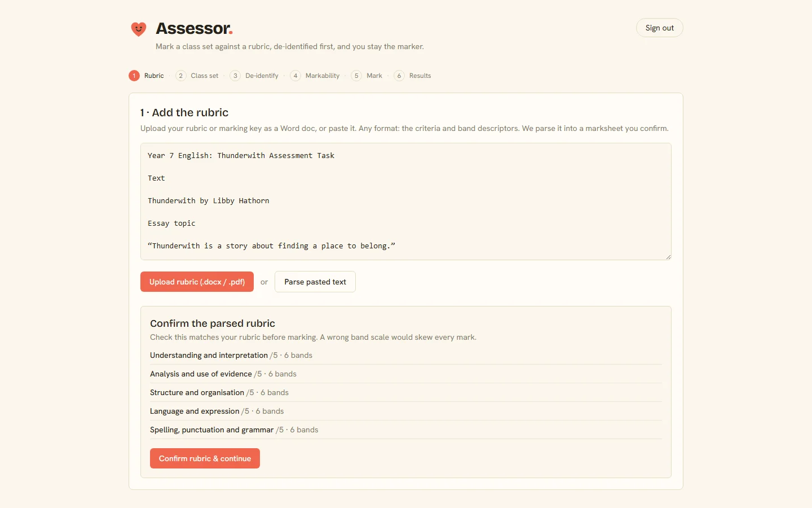Click the 'Thunderwith by Libby Hathorn' line
Screen dimensions: 812x508
[x=209, y=200]
